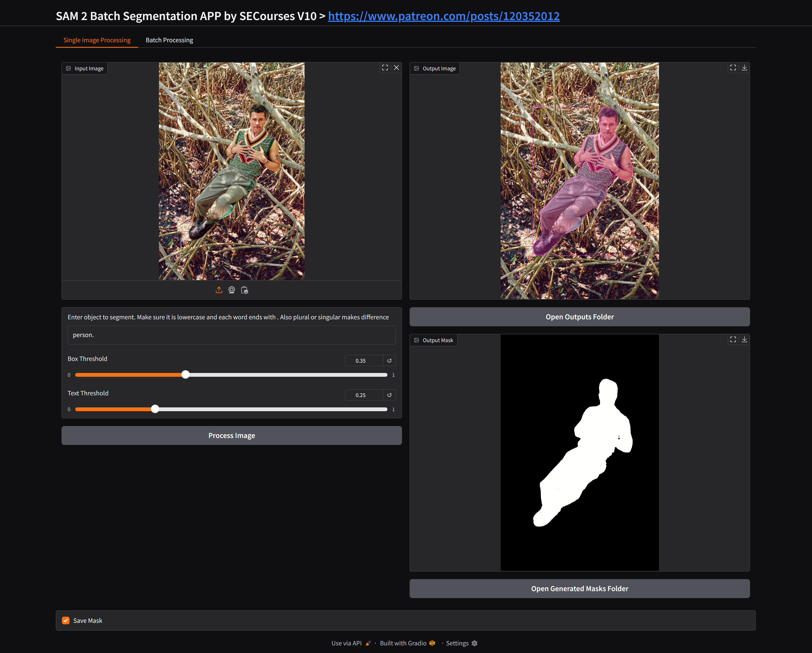Download the Output Image
The width and height of the screenshot is (812, 653).
pos(744,68)
